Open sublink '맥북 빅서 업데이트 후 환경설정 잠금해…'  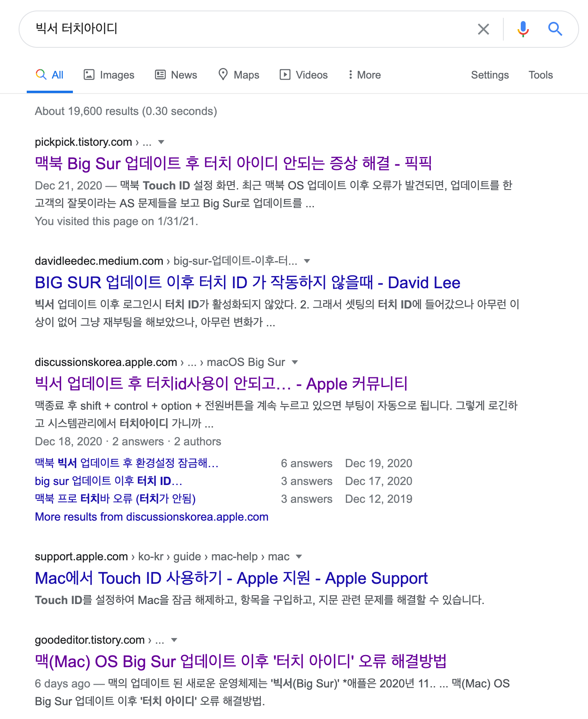click(x=127, y=463)
